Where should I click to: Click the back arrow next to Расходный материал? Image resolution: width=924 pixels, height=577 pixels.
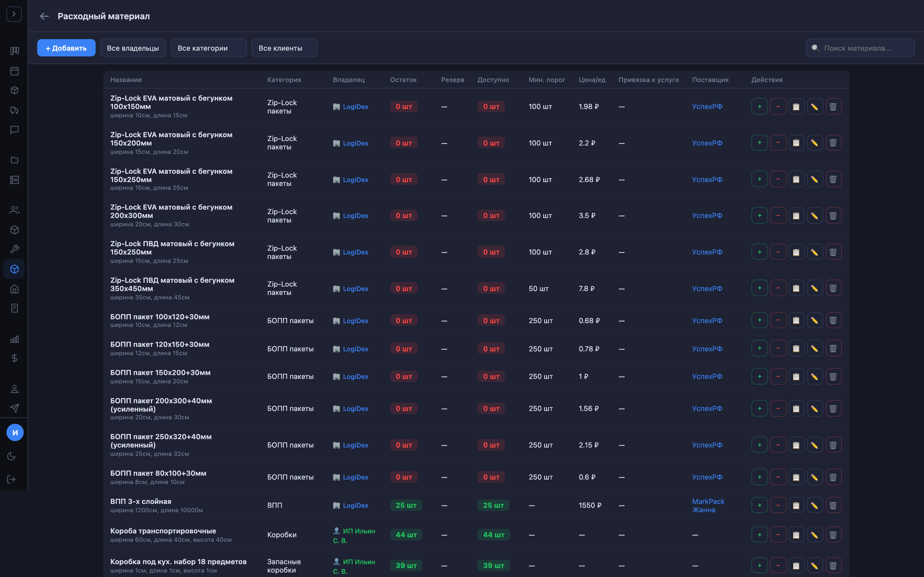44,16
